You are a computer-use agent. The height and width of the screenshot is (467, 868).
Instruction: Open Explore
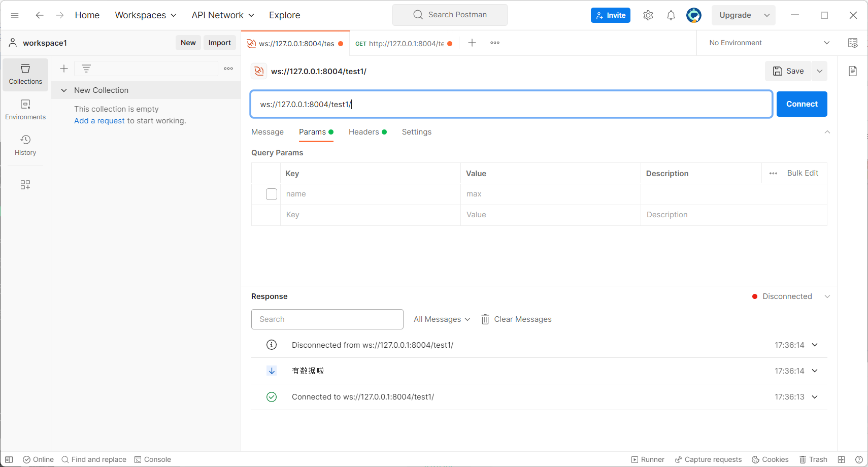coord(285,15)
